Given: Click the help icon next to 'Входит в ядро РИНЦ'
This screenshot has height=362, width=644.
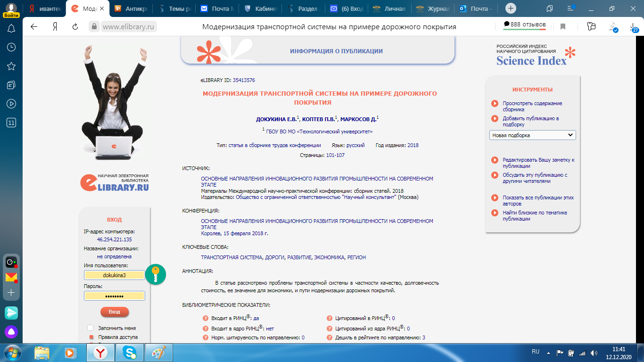Looking at the screenshot, I should (205, 329).
